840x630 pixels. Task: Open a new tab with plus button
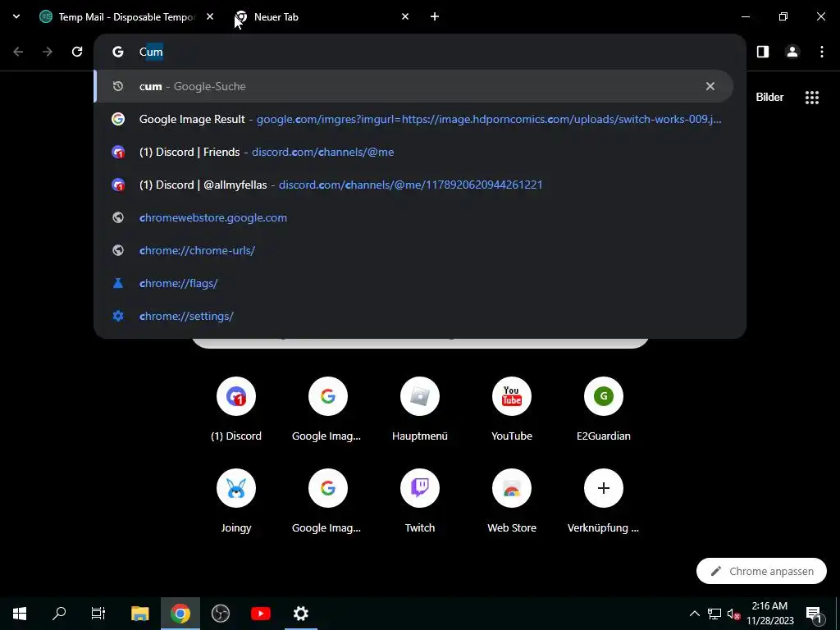(435, 16)
